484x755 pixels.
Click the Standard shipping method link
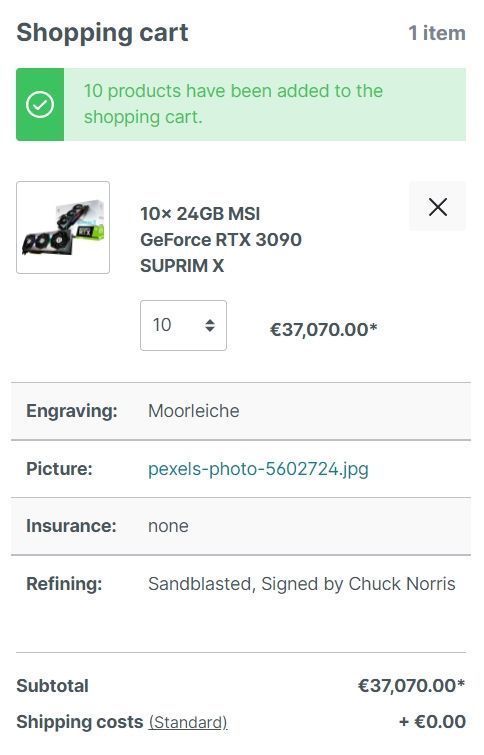point(188,722)
